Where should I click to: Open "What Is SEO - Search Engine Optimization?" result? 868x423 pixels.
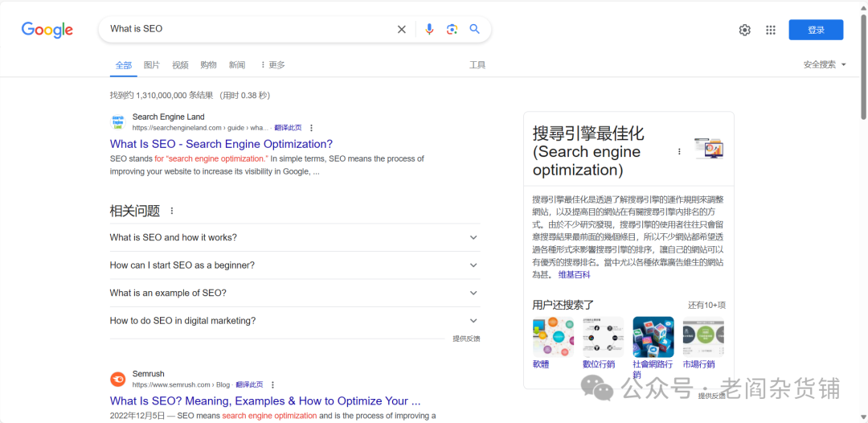point(222,144)
